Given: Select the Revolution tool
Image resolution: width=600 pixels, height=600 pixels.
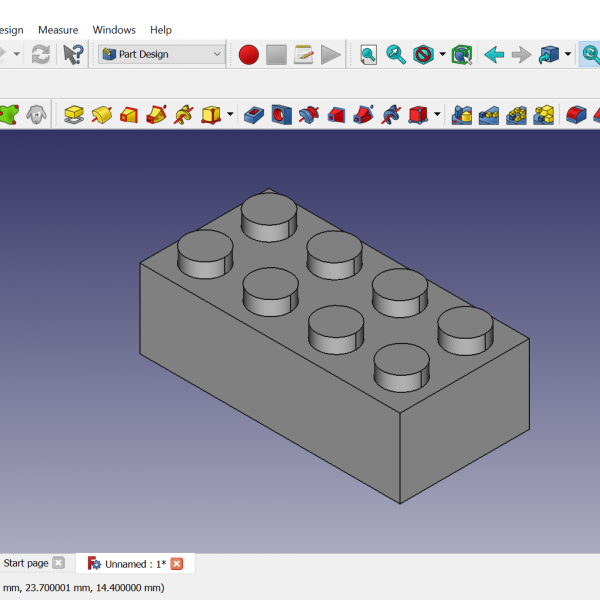Looking at the screenshot, I should (101, 115).
